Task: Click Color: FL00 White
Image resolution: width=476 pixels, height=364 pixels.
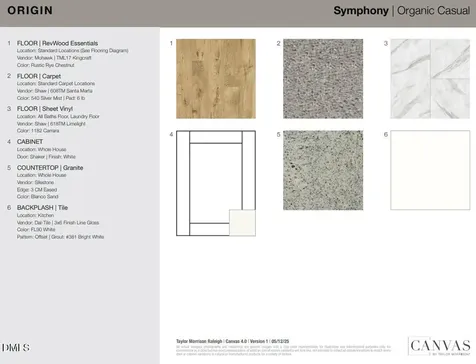Action: [36, 230]
